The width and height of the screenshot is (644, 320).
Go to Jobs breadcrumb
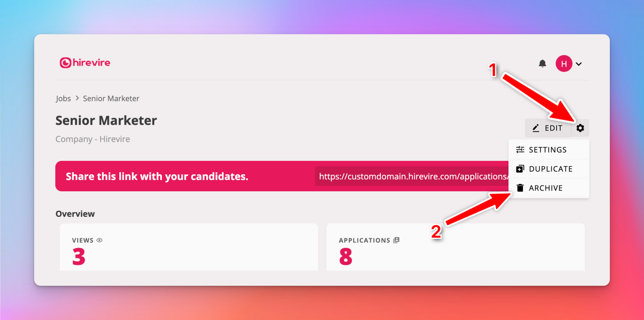click(63, 98)
